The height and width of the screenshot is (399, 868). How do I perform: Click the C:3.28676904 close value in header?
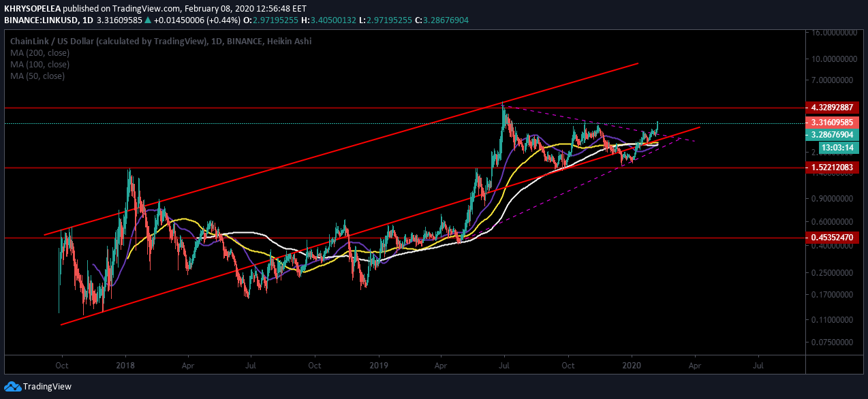442,20
